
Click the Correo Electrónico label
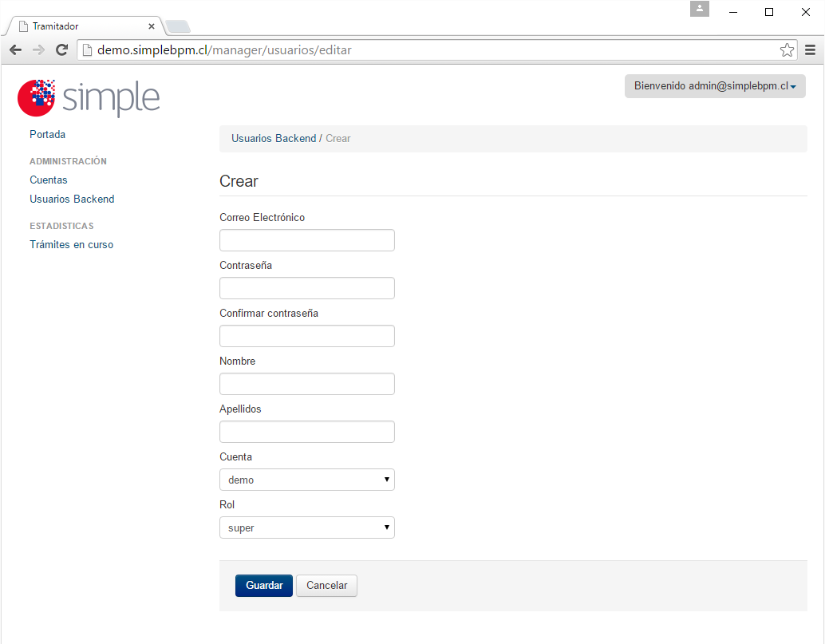coord(262,217)
